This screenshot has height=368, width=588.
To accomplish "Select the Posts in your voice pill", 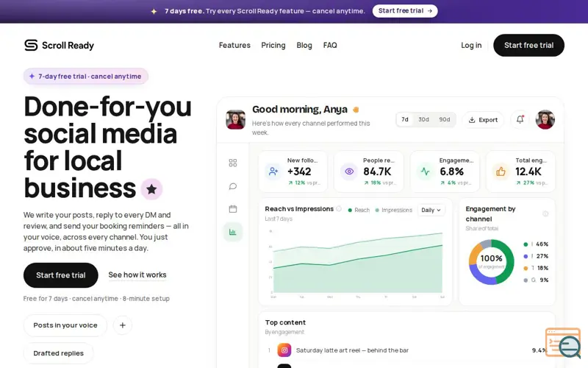I will point(65,325).
